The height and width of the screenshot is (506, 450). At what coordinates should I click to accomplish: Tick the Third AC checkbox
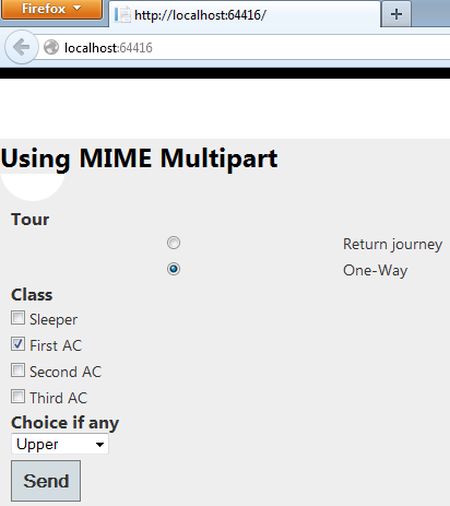tap(18, 396)
